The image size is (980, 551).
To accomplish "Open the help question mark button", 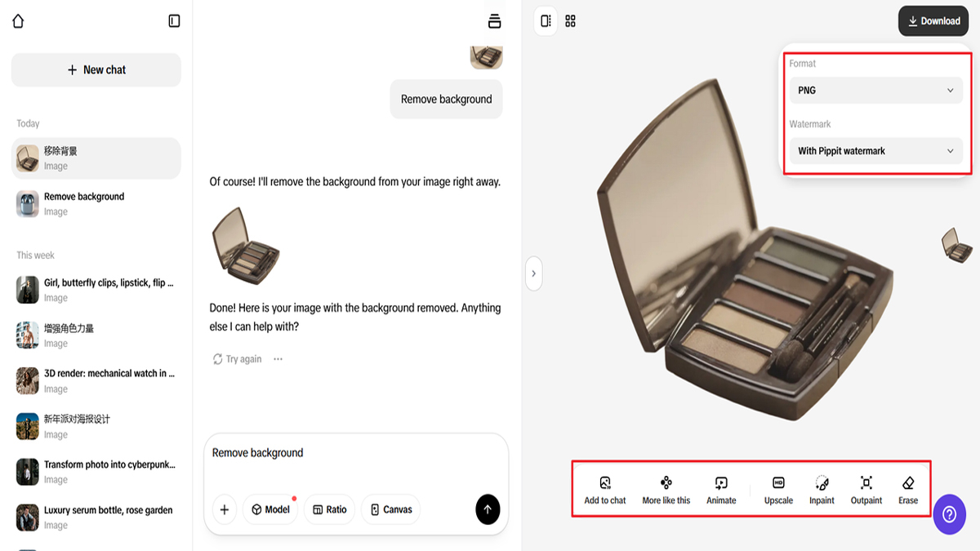I will coord(949,514).
